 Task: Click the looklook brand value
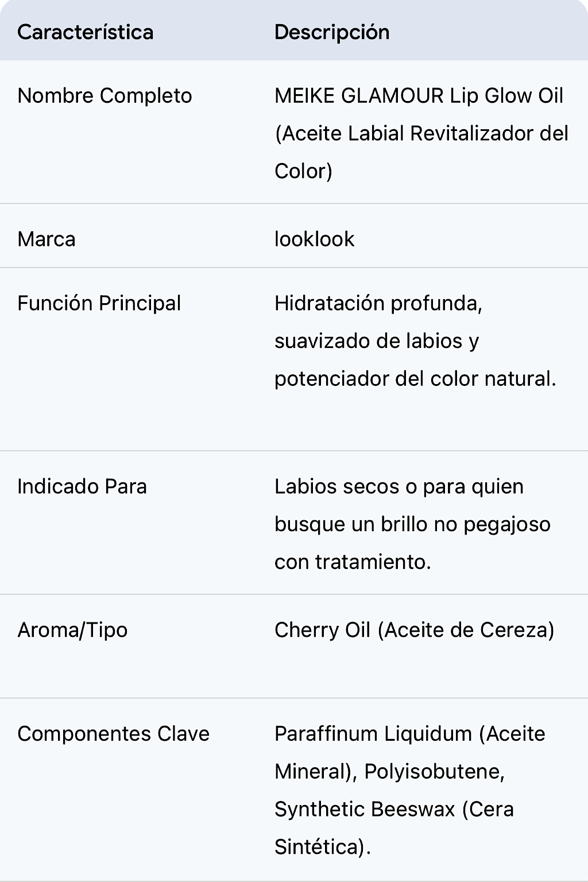coord(314,239)
